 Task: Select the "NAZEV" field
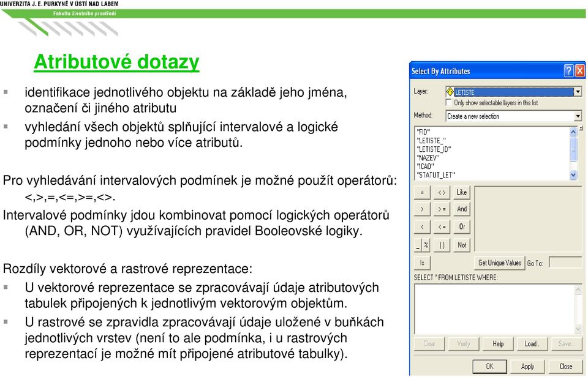pos(428,158)
